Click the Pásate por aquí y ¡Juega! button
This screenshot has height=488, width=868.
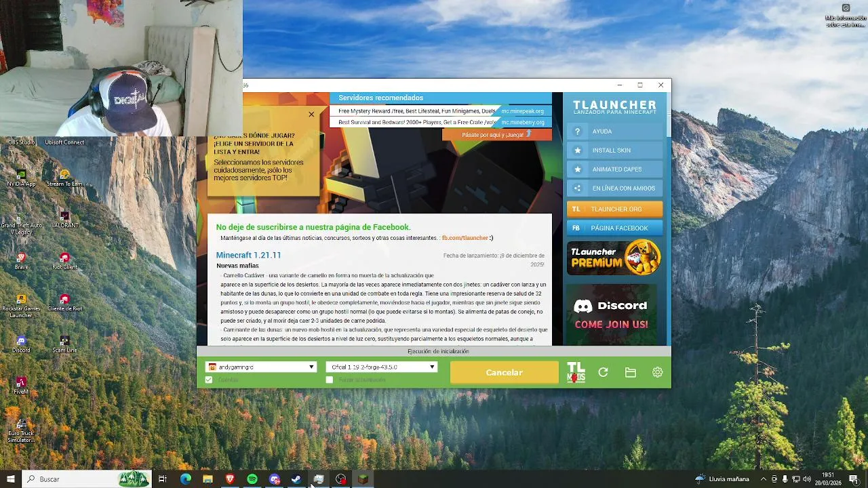coord(496,134)
